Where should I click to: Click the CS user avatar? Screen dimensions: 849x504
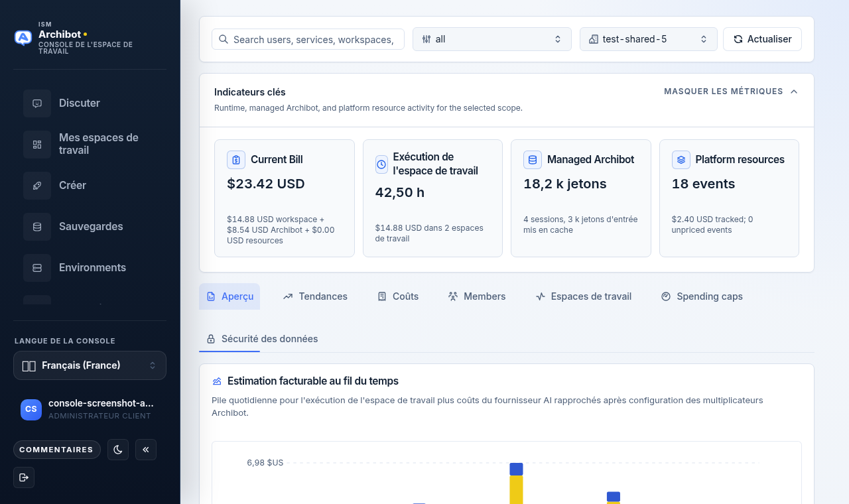tap(31, 409)
